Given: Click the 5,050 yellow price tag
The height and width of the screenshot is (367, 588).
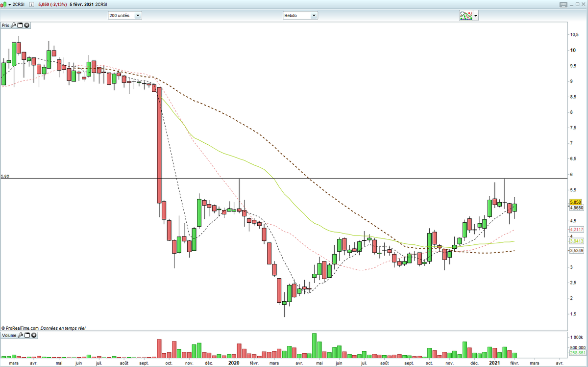Looking at the screenshot, I should pos(575,202).
